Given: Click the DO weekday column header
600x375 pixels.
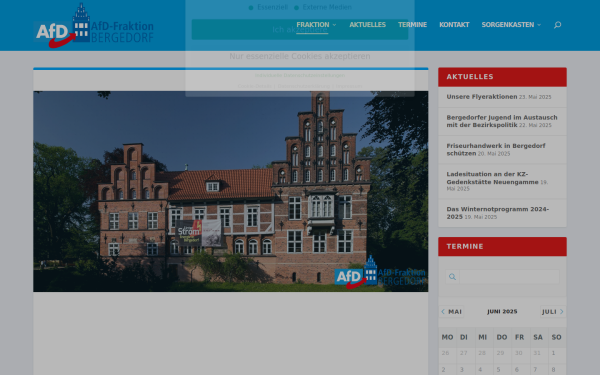Looking at the screenshot, I should 502,338.
